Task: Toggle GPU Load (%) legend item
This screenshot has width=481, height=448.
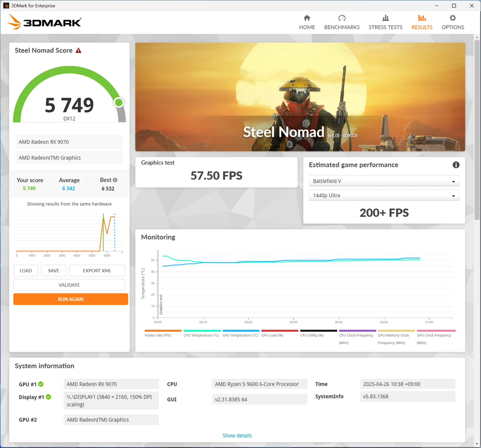Action: pos(279,333)
